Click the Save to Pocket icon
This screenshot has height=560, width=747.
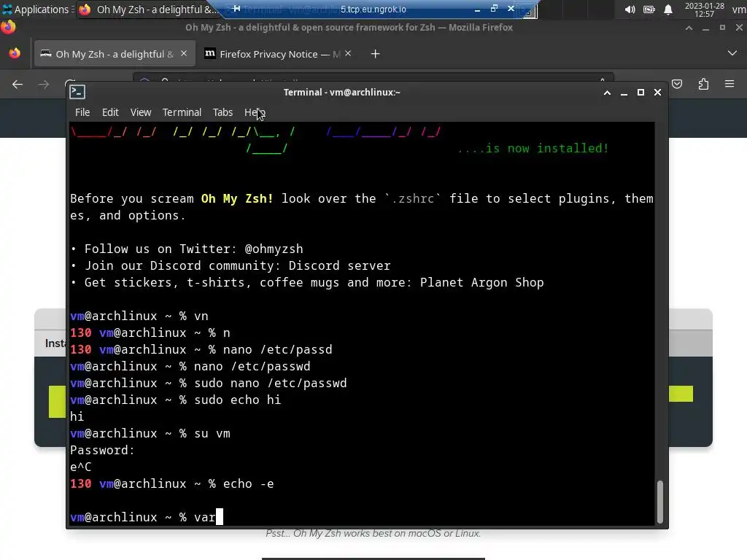(x=677, y=85)
